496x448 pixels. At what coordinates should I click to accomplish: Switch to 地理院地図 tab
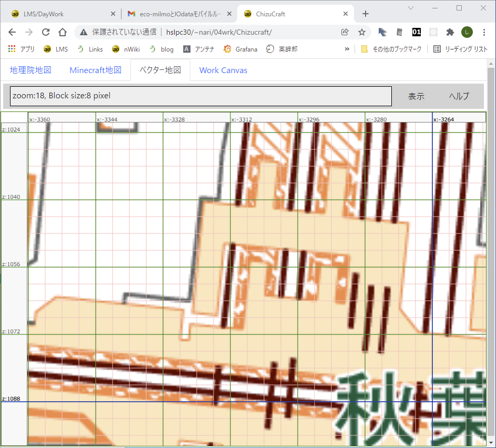pyautogui.click(x=31, y=70)
